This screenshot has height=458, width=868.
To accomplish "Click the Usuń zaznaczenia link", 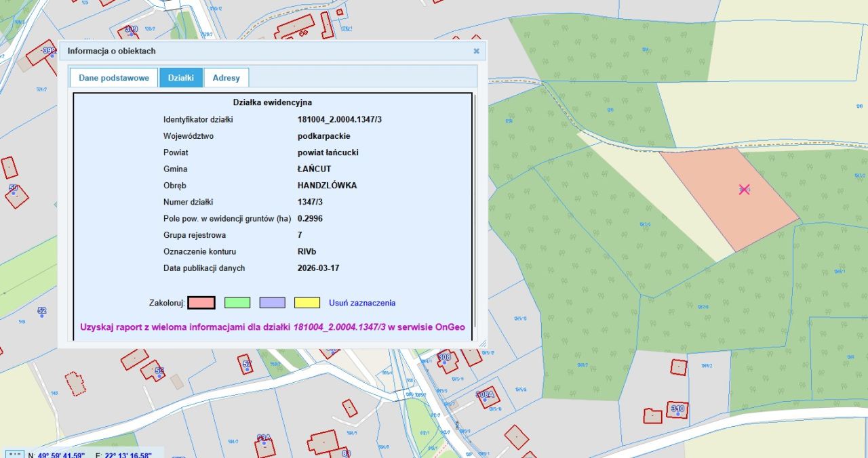I will [x=362, y=303].
